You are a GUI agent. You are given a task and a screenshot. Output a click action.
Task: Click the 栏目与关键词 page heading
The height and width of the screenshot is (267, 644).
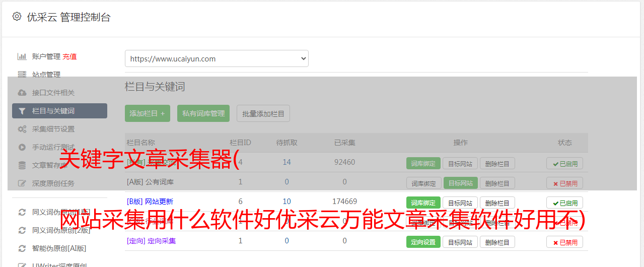click(x=155, y=87)
